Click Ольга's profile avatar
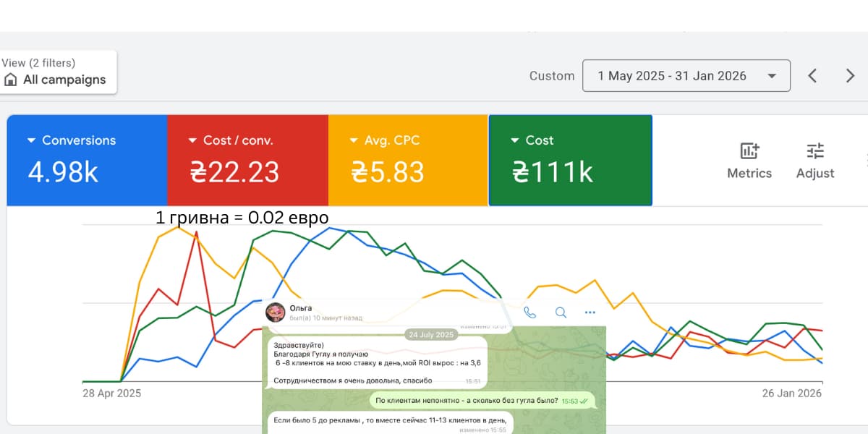868x434 pixels. 275,312
